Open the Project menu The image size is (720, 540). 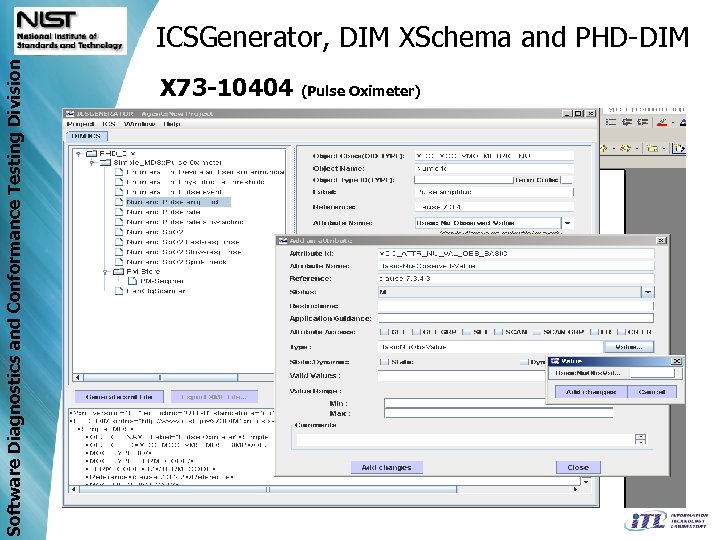[80, 124]
